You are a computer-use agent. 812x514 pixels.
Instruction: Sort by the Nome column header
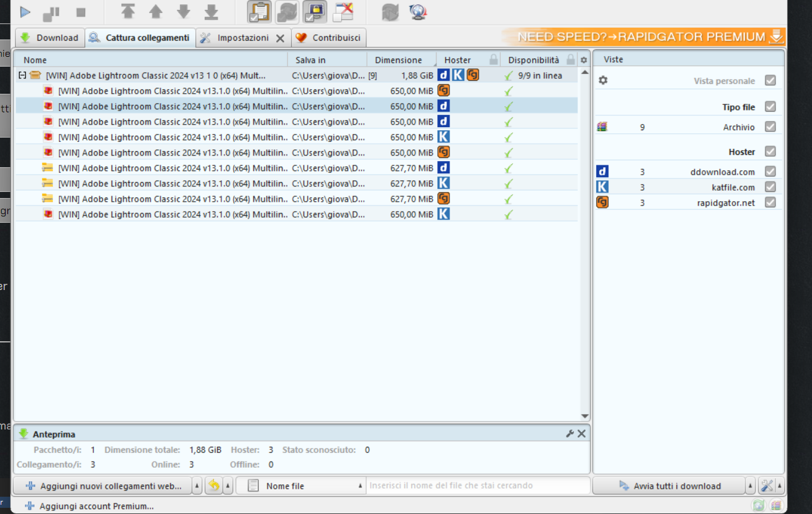pyautogui.click(x=150, y=60)
